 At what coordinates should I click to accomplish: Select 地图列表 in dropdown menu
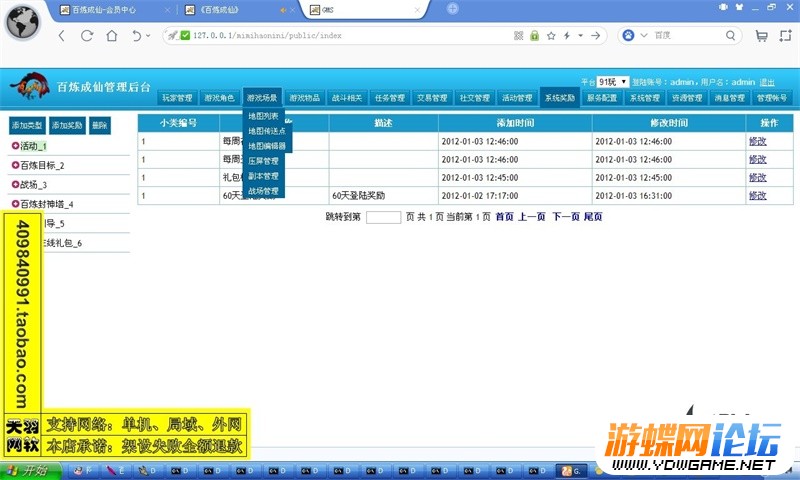coord(263,116)
